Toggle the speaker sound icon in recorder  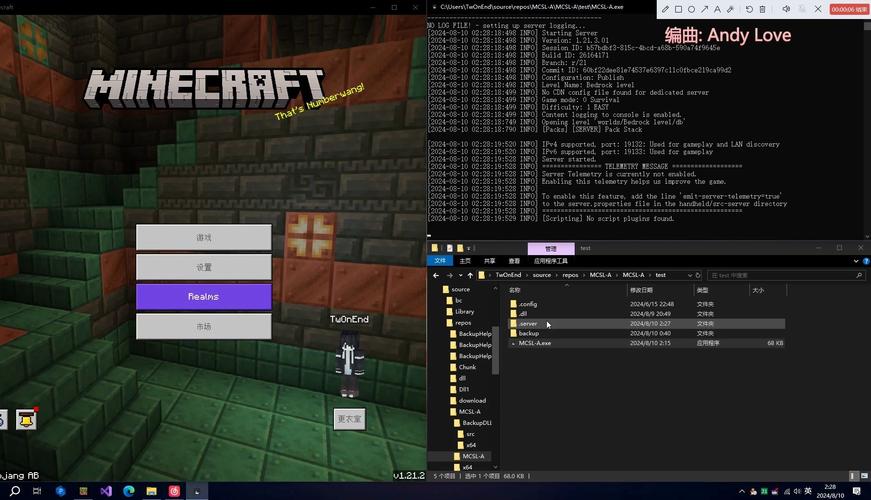coord(785,9)
